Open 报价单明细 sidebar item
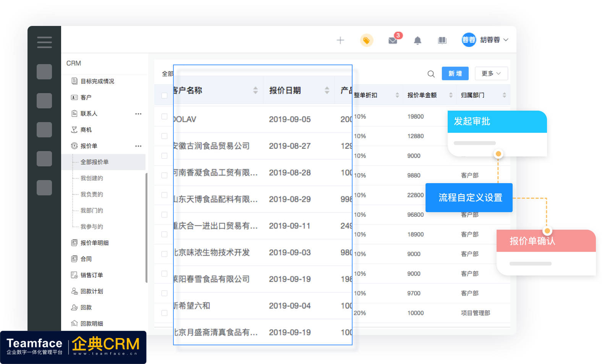 pos(94,243)
